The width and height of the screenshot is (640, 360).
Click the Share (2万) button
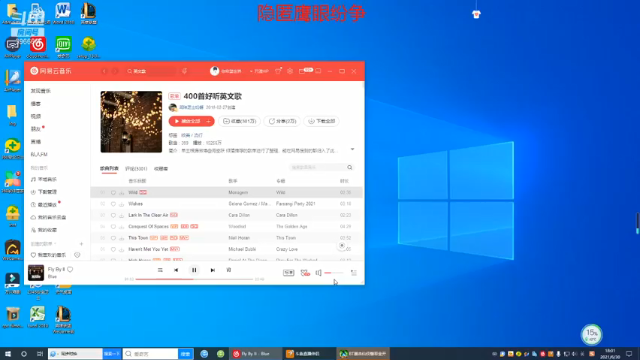click(282, 121)
